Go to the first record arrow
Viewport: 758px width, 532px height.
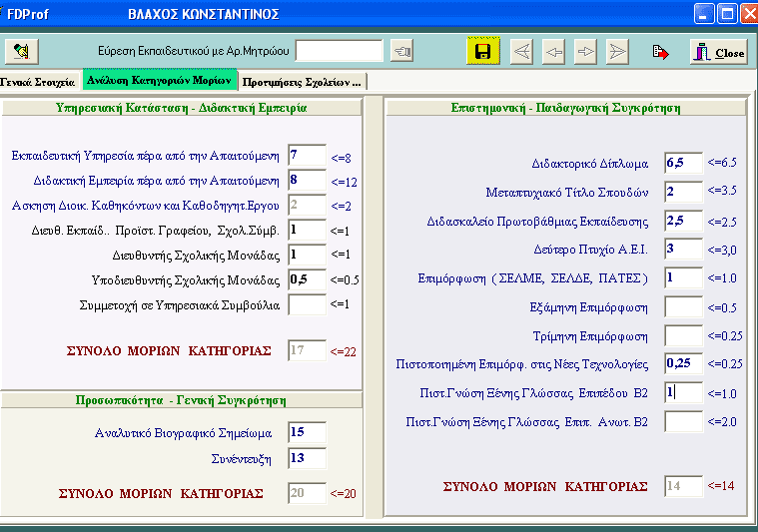pos(521,52)
